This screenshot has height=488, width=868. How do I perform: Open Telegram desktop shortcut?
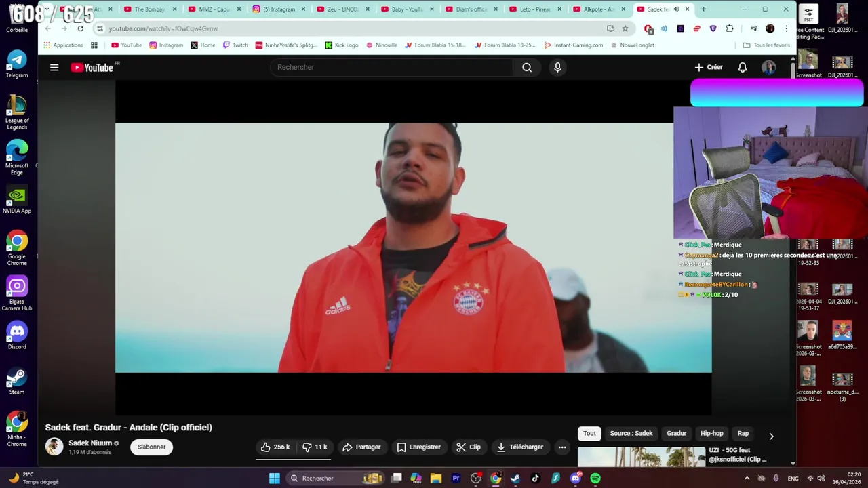17,64
